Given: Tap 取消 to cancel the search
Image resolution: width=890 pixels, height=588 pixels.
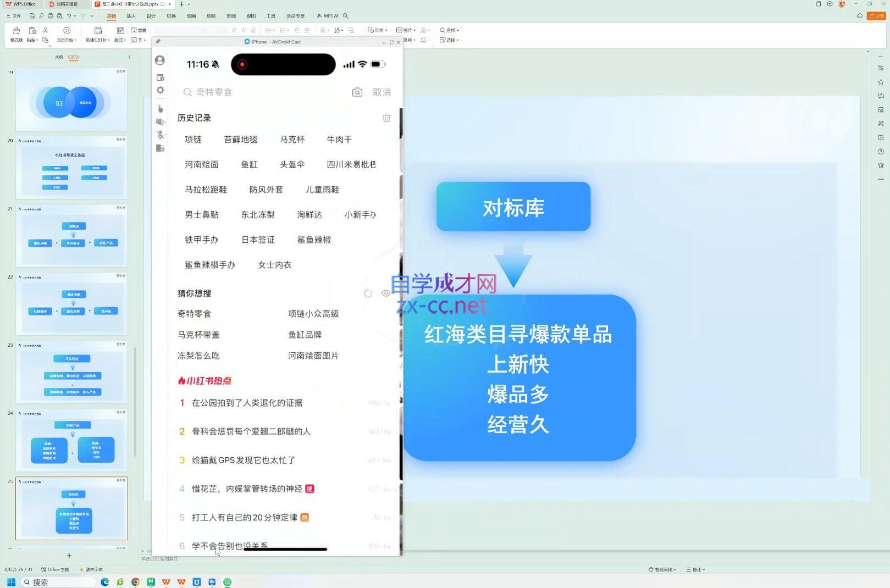Looking at the screenshot, I should click(x=382, y=92).
